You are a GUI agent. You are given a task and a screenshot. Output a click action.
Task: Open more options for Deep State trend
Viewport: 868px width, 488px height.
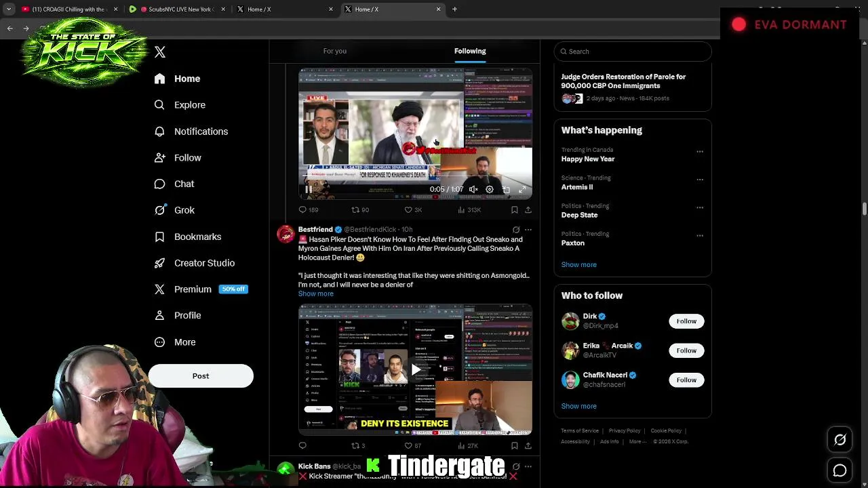(x=700, y=207)
